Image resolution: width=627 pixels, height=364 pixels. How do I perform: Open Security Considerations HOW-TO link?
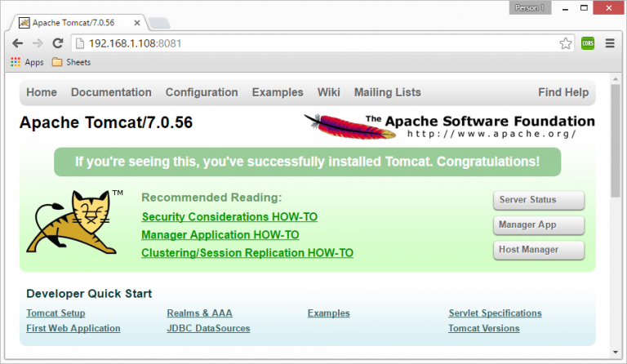tap(229, 217)
